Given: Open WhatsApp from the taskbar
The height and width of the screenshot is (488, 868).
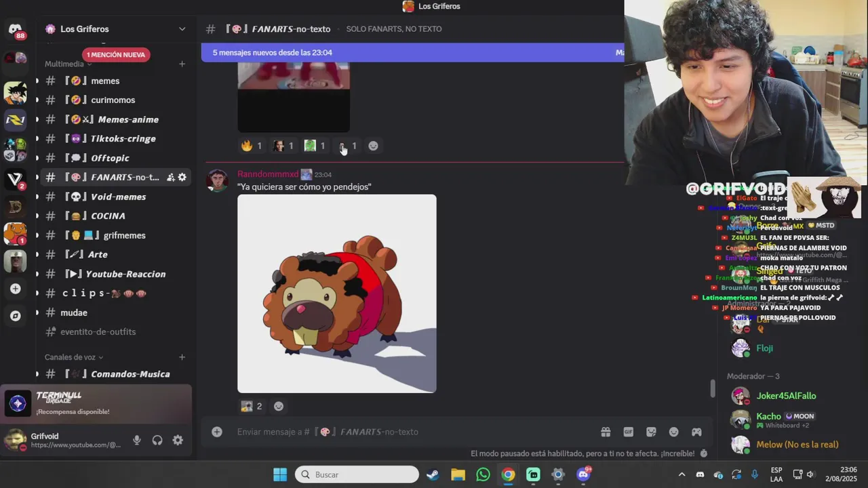Looking at the screenshot, I should (x=483, y=474).
